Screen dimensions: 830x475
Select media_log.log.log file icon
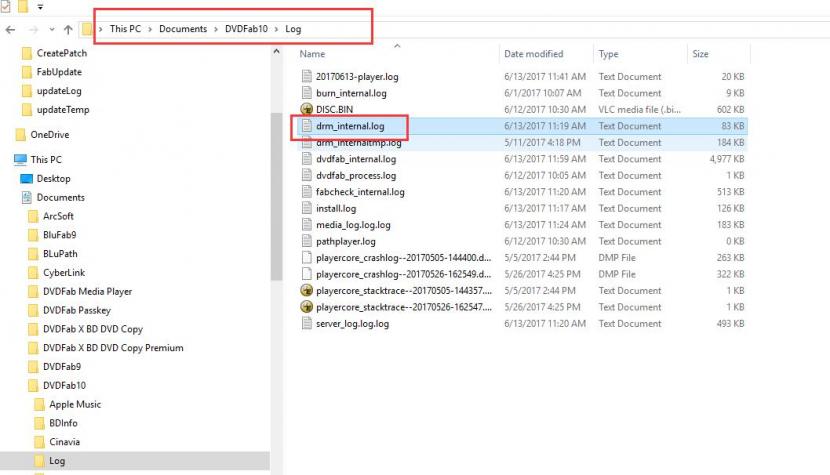(x=306, y=225)
